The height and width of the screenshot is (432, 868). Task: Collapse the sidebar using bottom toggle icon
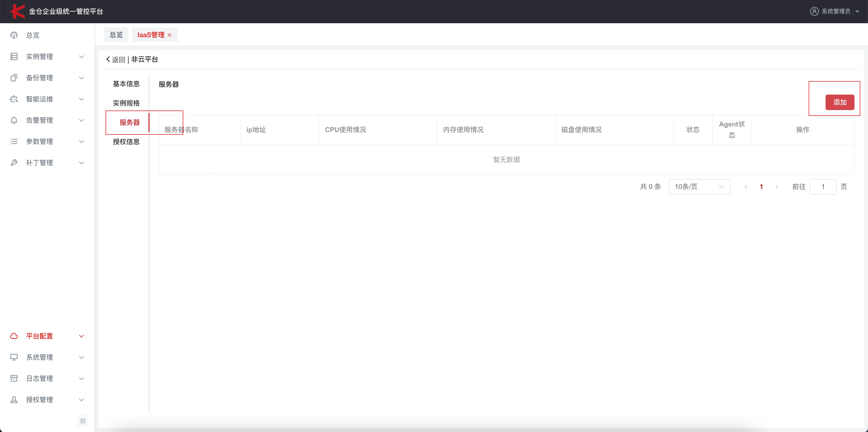pos(83,421)
